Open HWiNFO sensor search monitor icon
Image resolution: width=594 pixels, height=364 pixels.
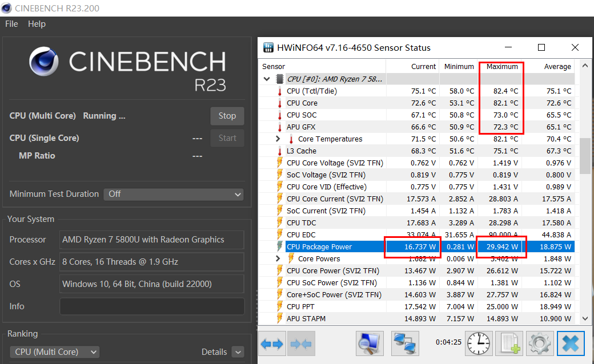tap(370, 343)
